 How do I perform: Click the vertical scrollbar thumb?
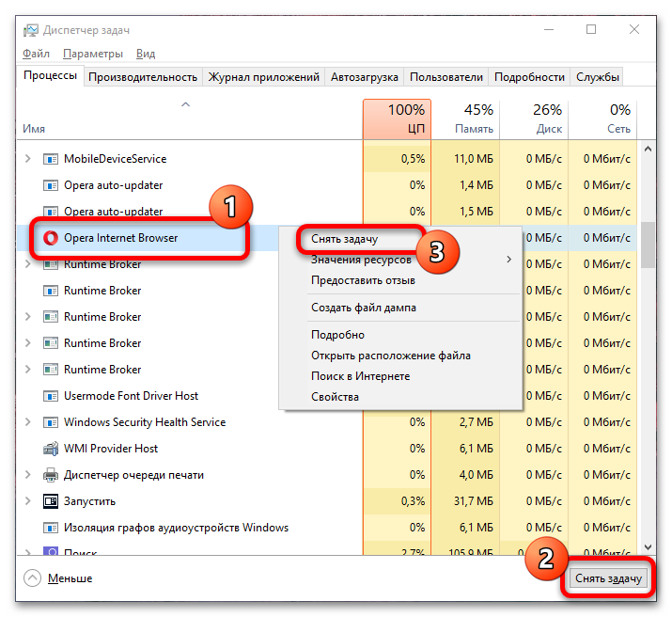(x=648, y=245)
